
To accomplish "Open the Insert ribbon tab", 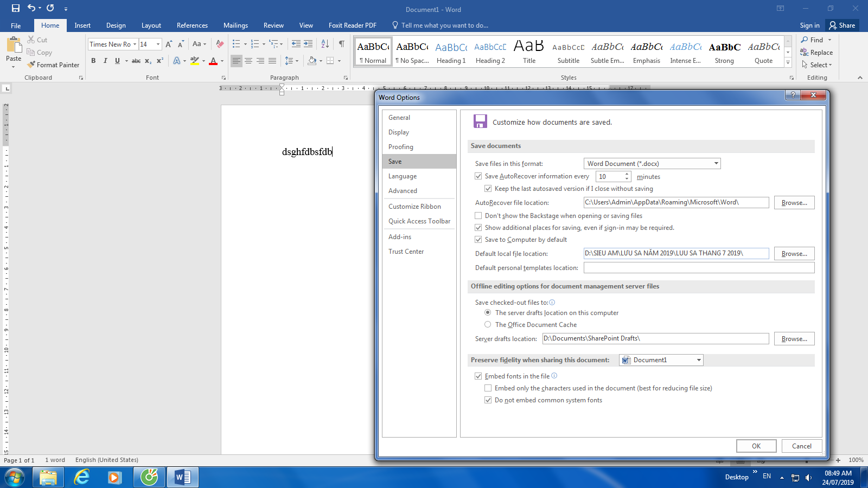I will pos(82,25).
